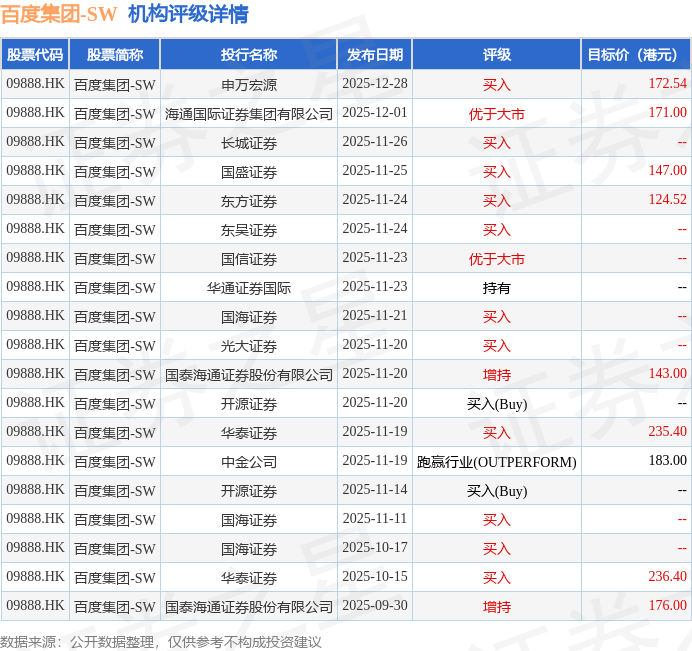Click 增持 rating dated 2025-09-30
Image resolution: width=692 pixels, height=651 pixels.
pos(496,606)
